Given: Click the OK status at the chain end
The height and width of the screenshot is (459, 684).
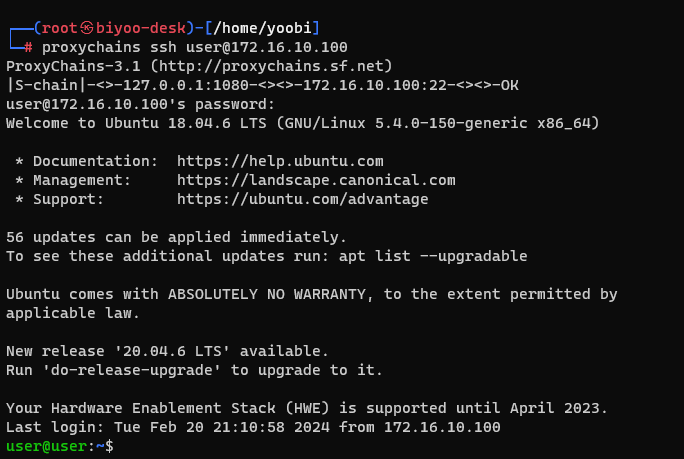Looking at the screenshot, I should (x=509, y=85).
